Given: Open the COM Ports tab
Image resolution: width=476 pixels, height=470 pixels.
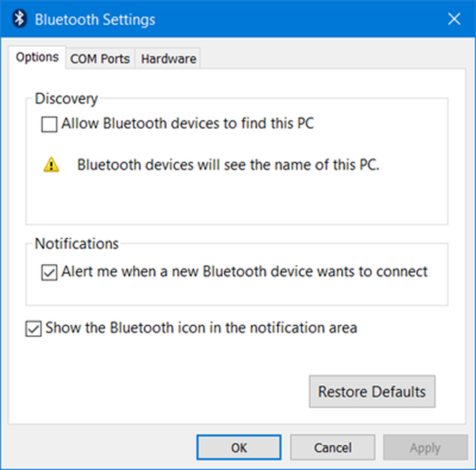Looking at the screenshot, I should (x=100, y=59).
